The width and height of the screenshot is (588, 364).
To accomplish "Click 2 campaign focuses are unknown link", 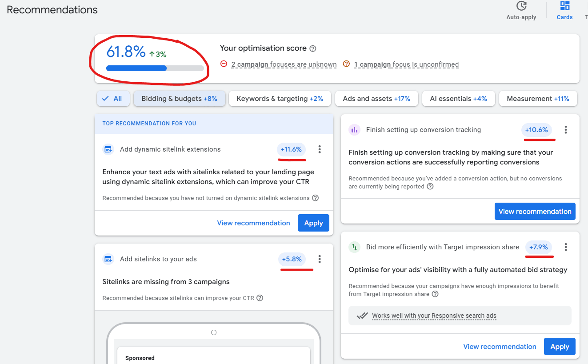I will tap(284, 64).
